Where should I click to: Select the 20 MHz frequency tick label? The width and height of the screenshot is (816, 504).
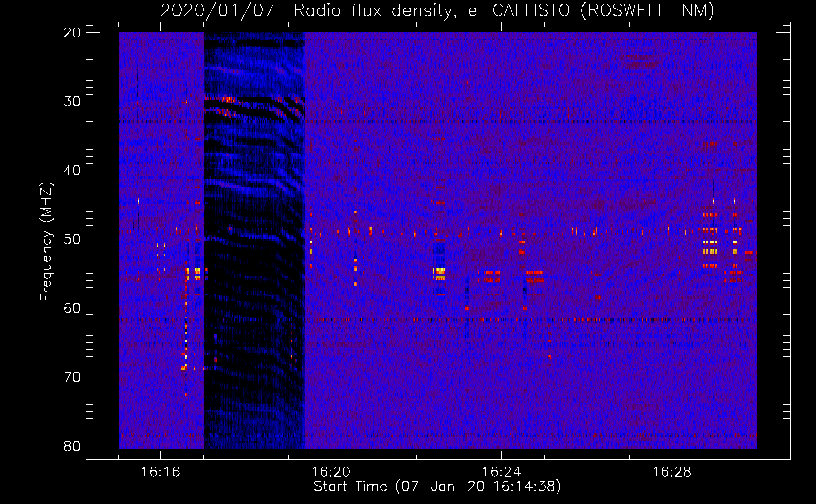click(x=72, y=33)
